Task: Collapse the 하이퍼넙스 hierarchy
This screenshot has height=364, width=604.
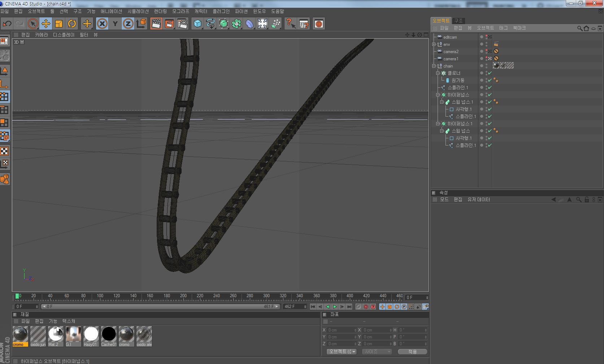Action: (438, 95)
